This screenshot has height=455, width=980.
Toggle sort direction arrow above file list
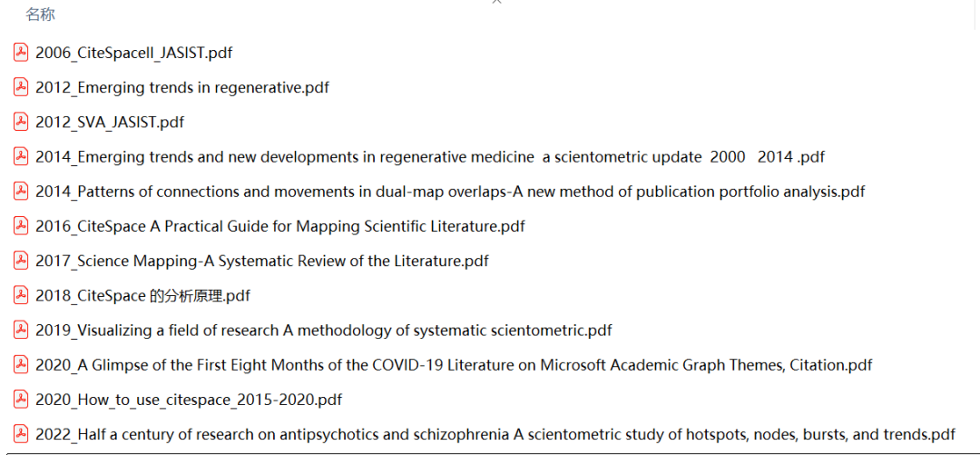[x=496, y=3]
